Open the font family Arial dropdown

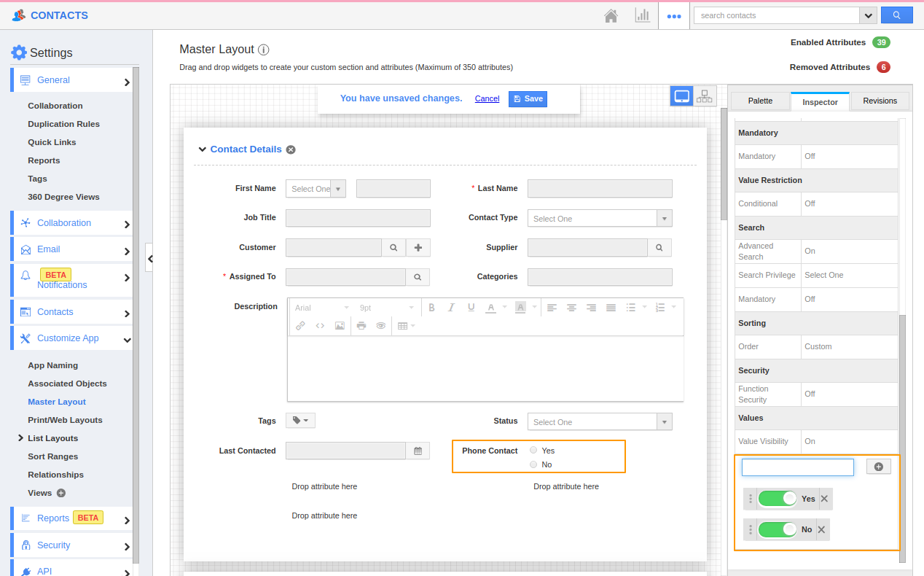(x=321, y=308)
